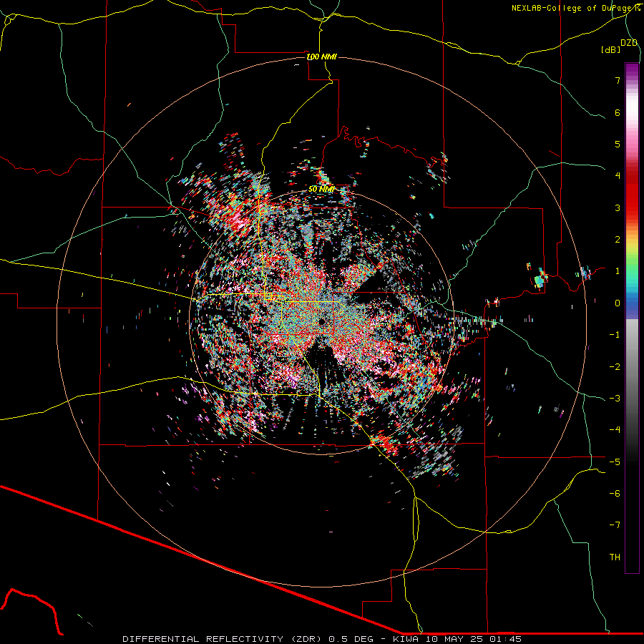Click the 3 tick on color scale
644x644 pixels.
(618, 208)
